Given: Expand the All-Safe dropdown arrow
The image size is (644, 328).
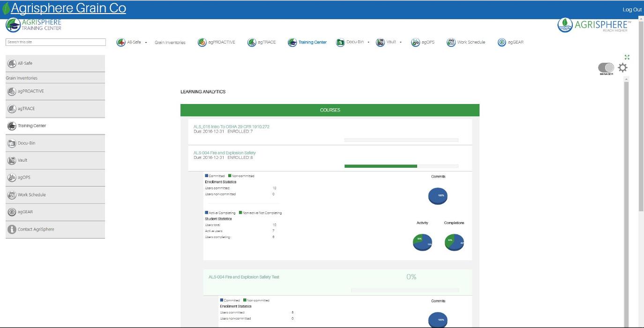Looking at the screenshot, I should pyautogui.click(x=146, y=42).
